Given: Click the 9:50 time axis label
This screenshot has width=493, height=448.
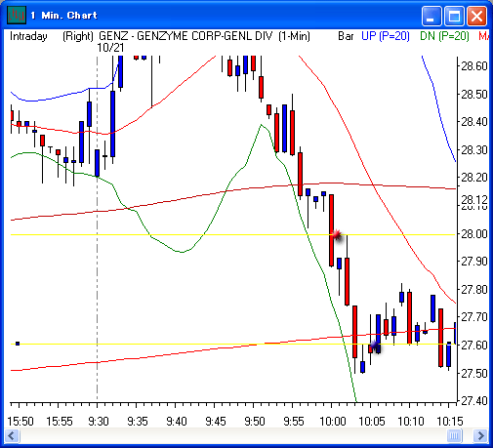Looking at the screenshot, I should pos(255,422).
